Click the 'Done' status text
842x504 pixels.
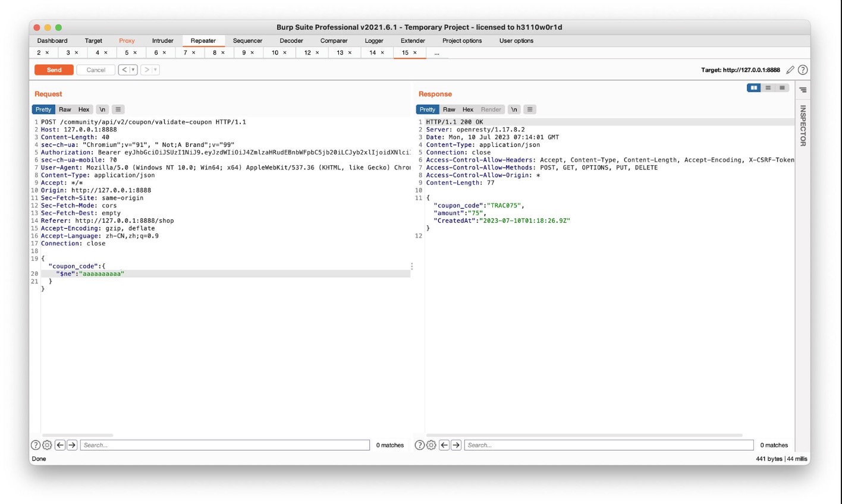(x=39, y=459)
